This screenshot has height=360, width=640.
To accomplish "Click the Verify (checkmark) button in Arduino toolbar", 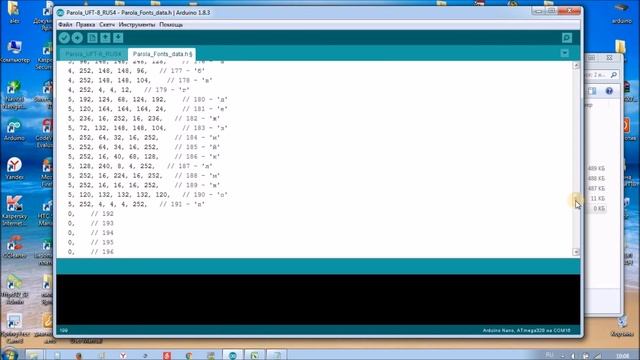I will [x=64, y=38].
